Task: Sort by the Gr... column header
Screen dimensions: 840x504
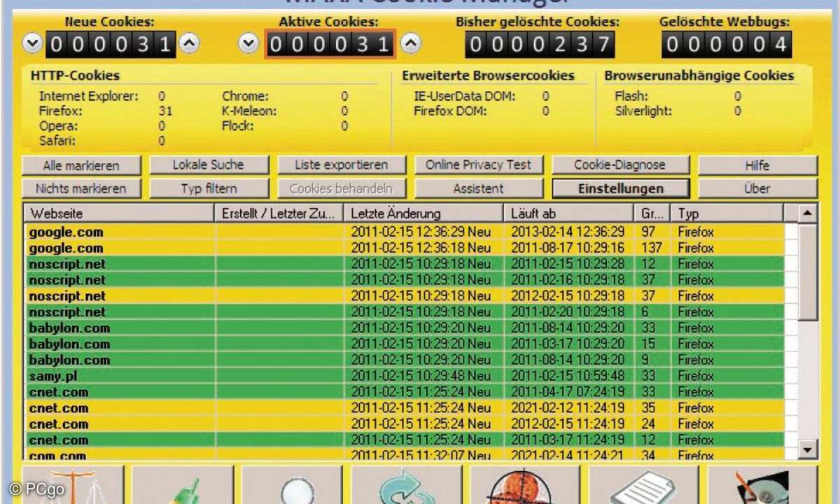Action: click(x=652, y=213)
